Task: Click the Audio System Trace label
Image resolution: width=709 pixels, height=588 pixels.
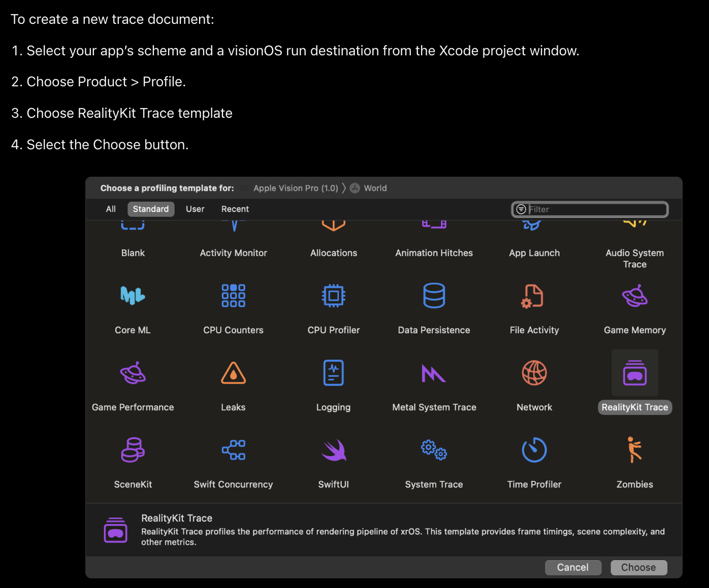Action: point(635,258)
